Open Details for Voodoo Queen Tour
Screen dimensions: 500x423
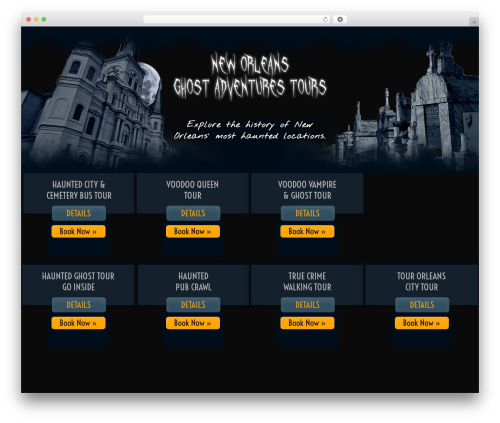click(193, 213)
